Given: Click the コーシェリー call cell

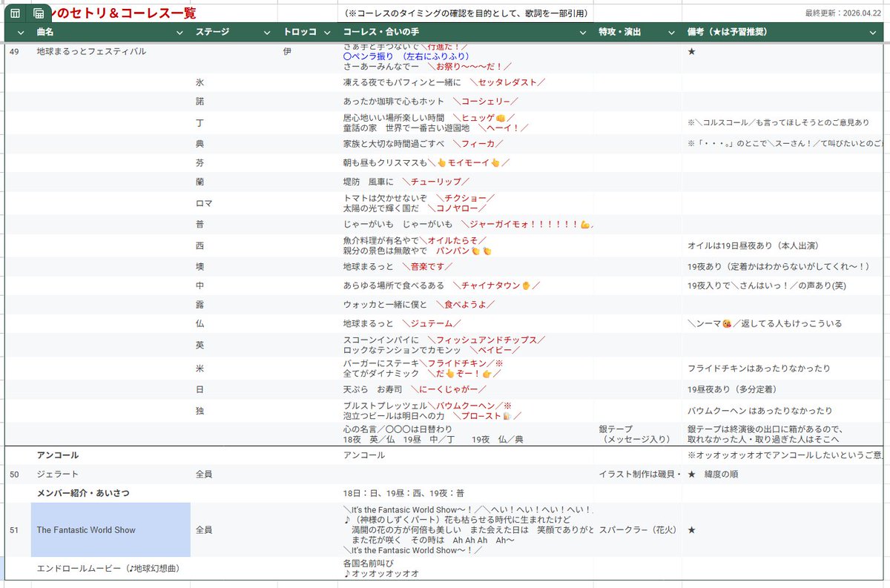Looking at the screenshot, I should [466, 101].
